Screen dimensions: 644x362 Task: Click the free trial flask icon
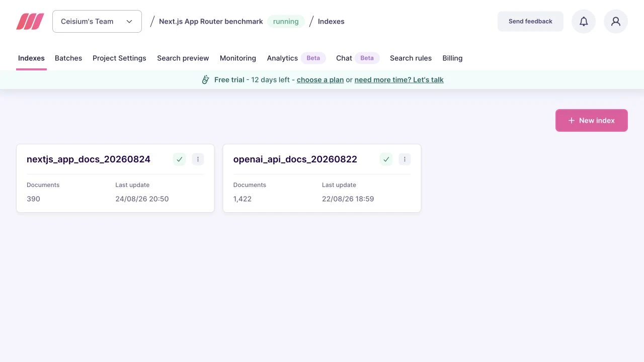205,80
